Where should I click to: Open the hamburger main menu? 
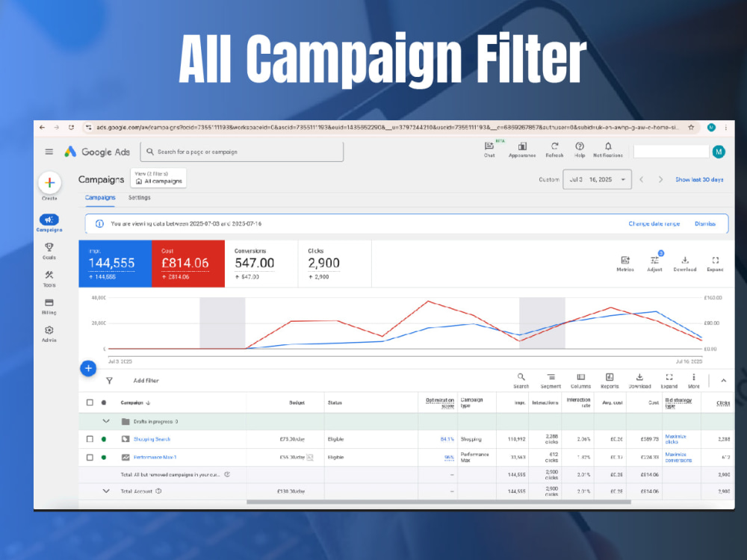tap(49, 152)
